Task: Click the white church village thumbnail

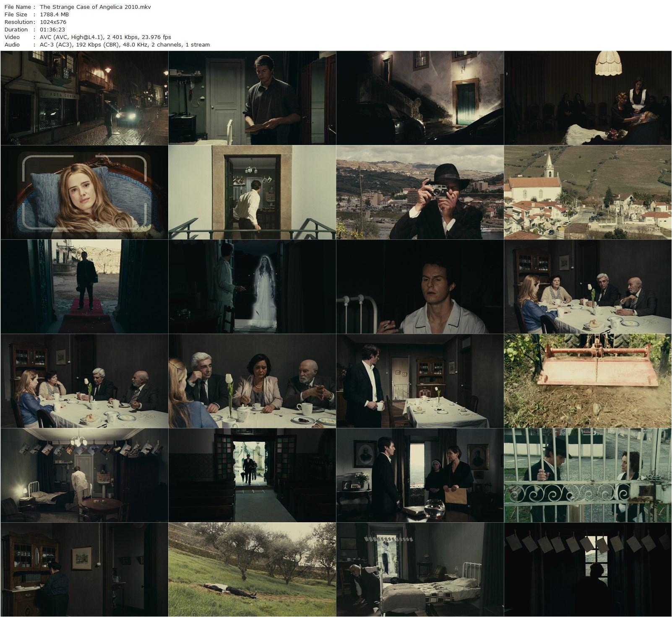Action: (x=588, y=192)
